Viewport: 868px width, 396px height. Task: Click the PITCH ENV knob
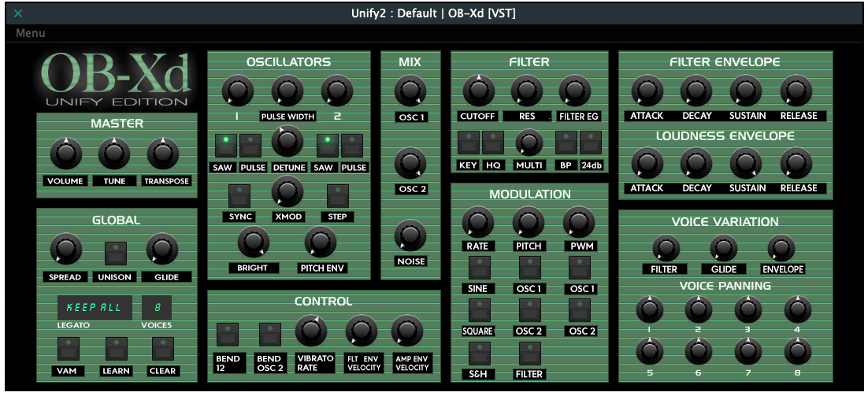tap(321, 242)
